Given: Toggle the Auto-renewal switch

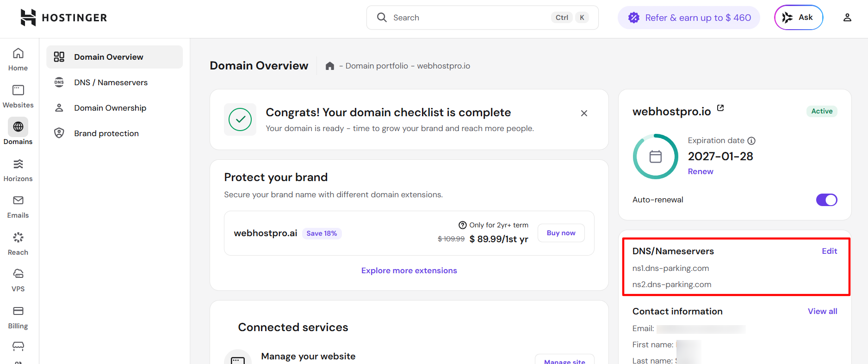Looking at the screenshot, I should pyautogui.click(x=826, y=200).
